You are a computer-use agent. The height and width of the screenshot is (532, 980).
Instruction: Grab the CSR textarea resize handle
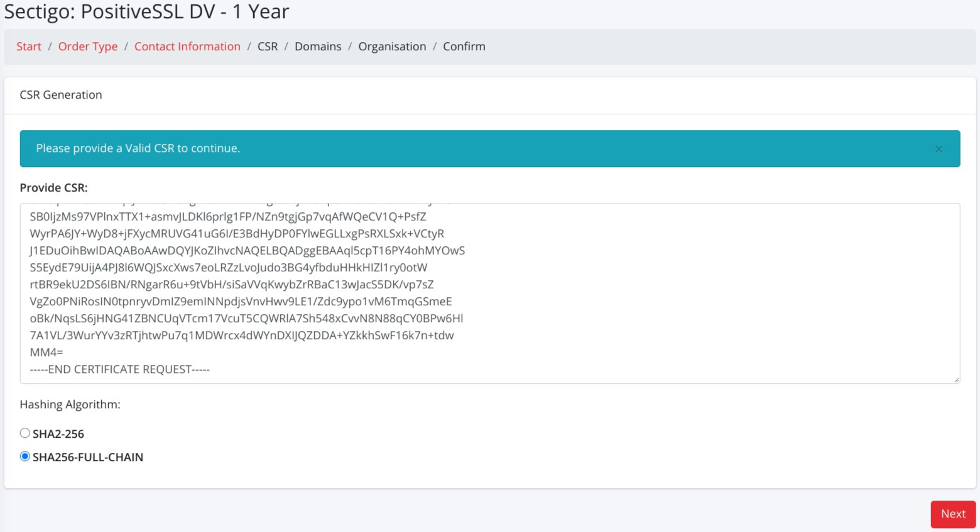click(x=956, y=379)
